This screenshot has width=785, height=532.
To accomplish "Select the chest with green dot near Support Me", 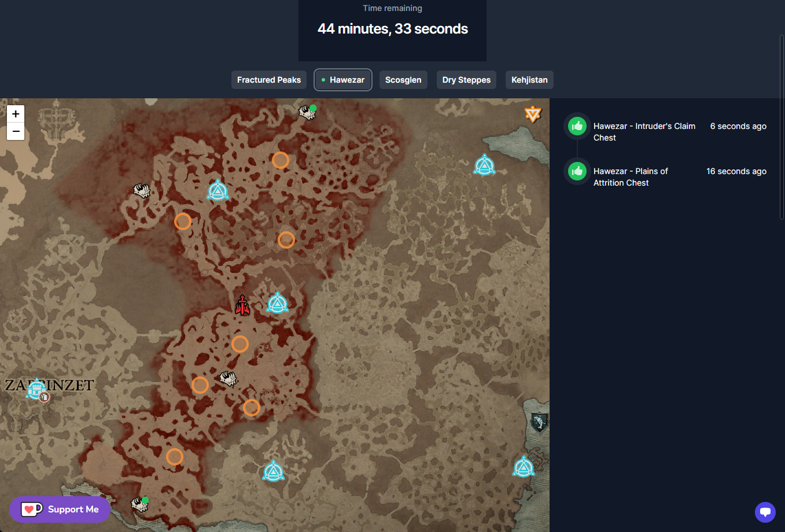I will coord(139,504).
